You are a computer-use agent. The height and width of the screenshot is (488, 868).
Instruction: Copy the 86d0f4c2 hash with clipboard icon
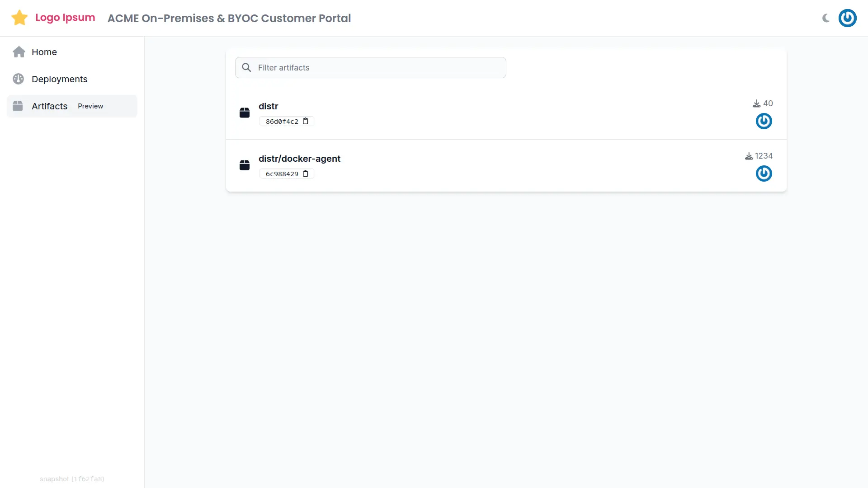306,121
